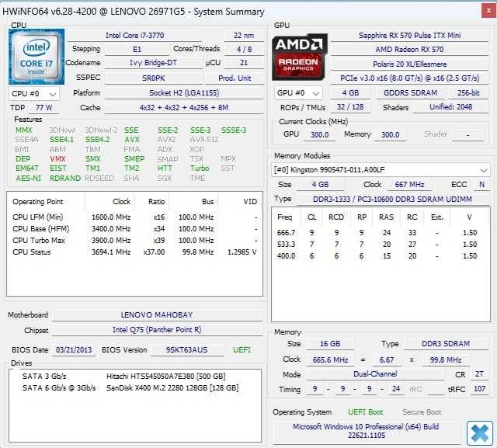Click the VMX feature flag in red
497x448 pixels.
[x=57, y=158]
